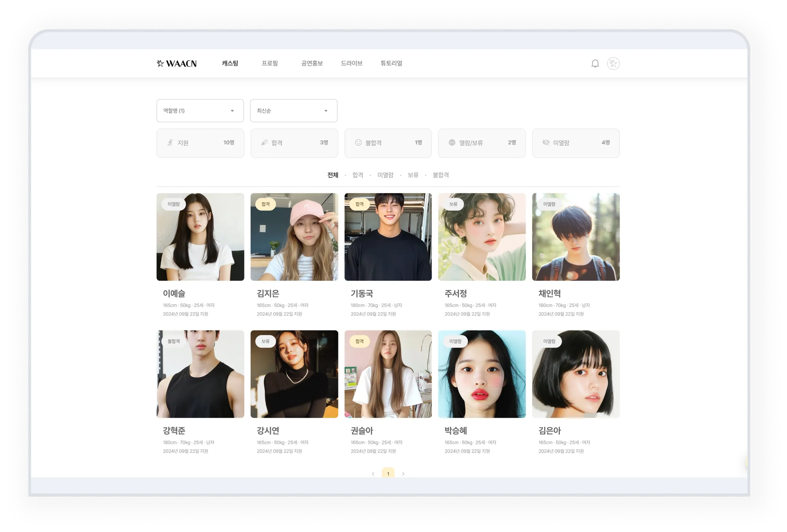Click the notification bell icon
The image size is (787, 532).
coord(595,63)
